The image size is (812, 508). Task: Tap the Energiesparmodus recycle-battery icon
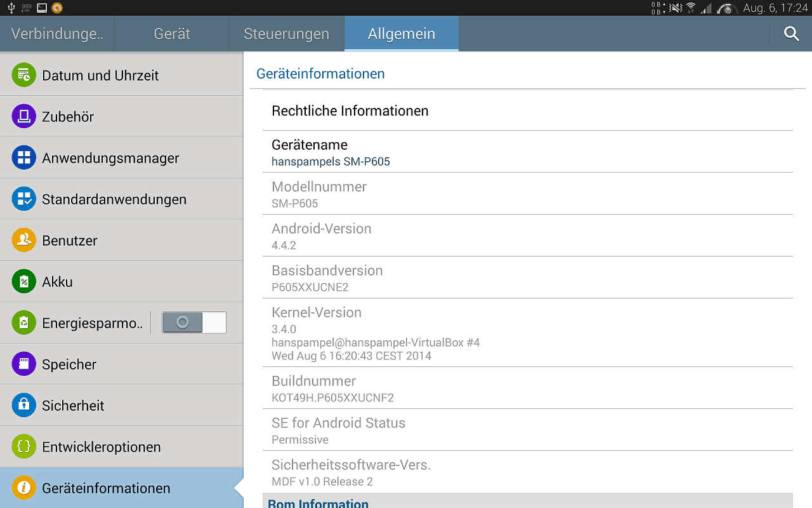tap(24, 323)
